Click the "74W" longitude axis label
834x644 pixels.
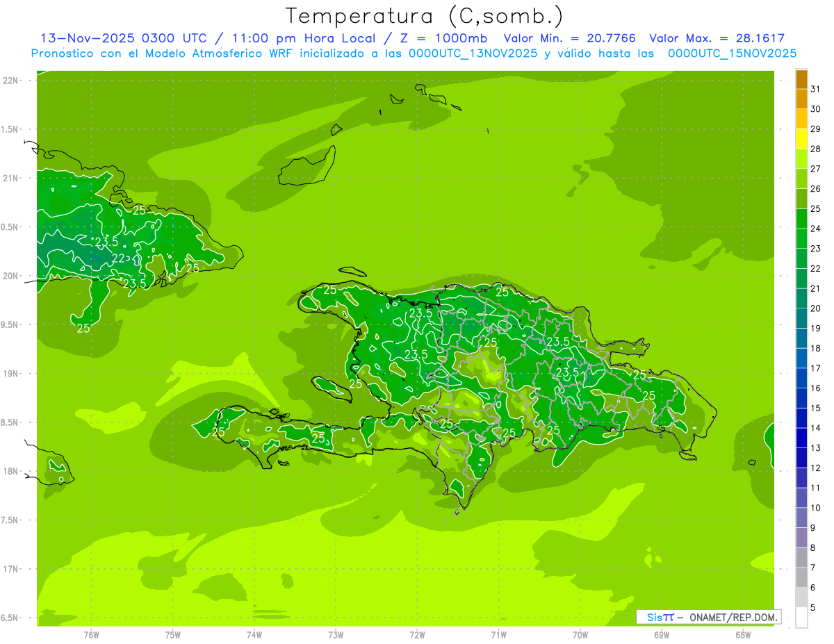pos(254,634)
